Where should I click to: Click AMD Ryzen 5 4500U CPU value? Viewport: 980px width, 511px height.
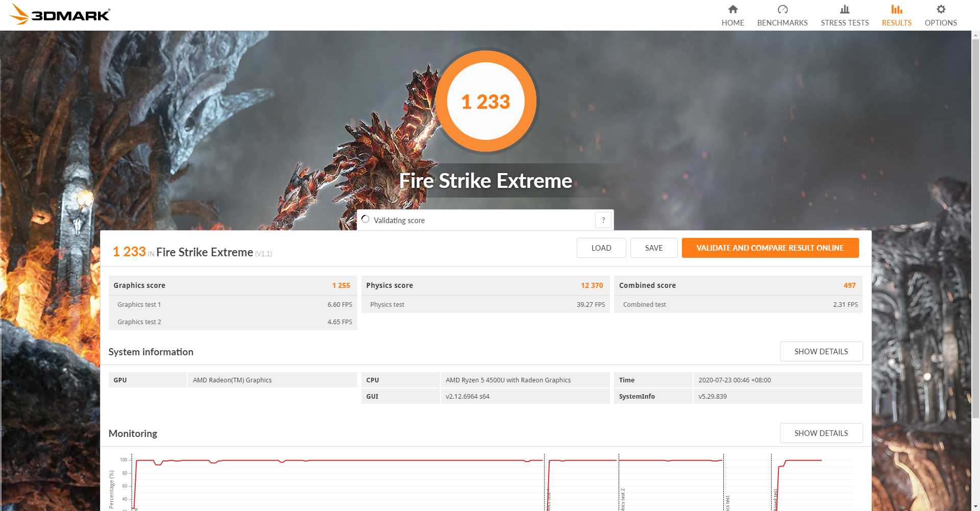pos(508,380)
